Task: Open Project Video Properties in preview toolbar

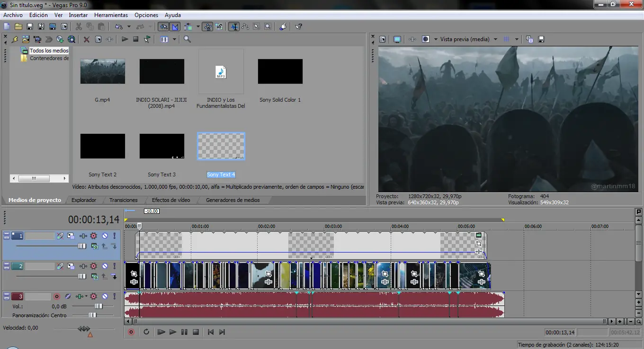Action: [x=383, y=39]
